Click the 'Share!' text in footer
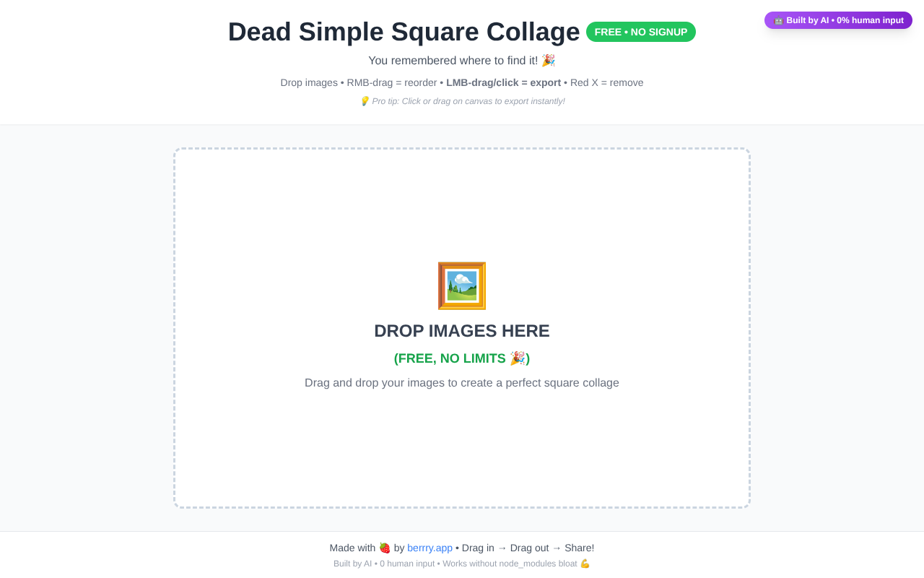924x578 pixels. [580, 547]
